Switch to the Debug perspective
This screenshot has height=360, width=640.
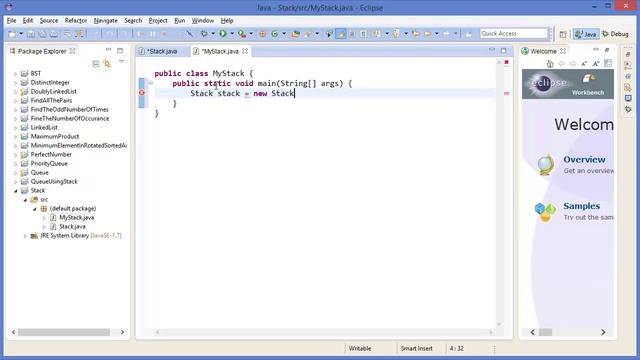click(x=615, y=34)
